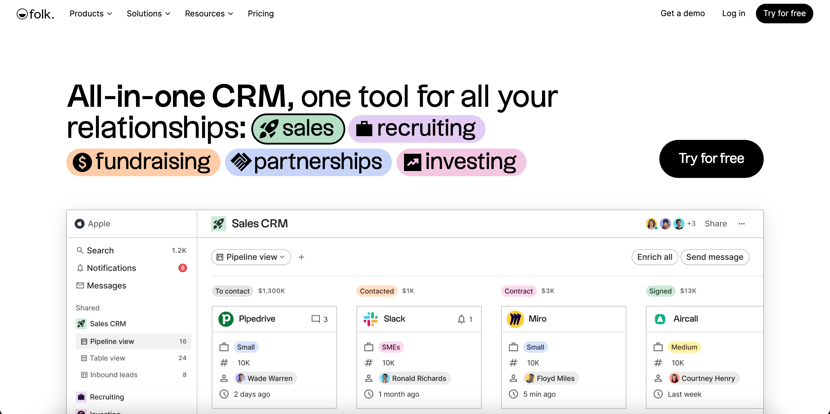Open the Pricing page

click(260, 14)
